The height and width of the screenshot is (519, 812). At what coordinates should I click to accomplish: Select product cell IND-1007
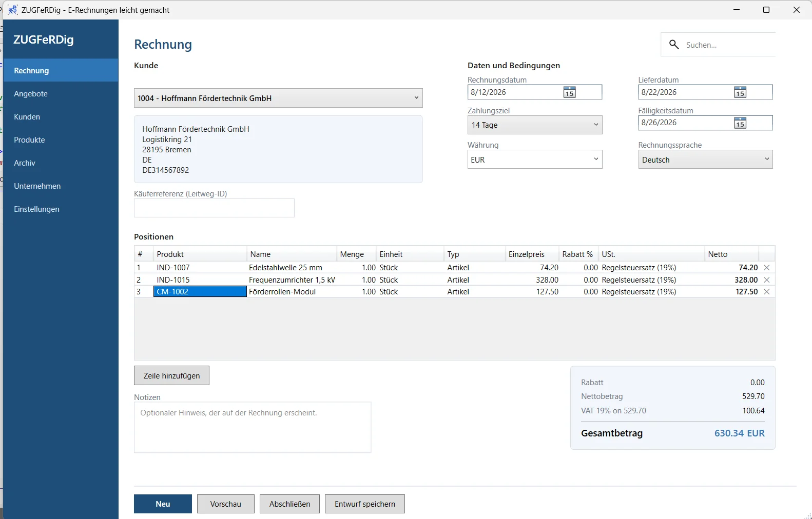tap(200, 268)
